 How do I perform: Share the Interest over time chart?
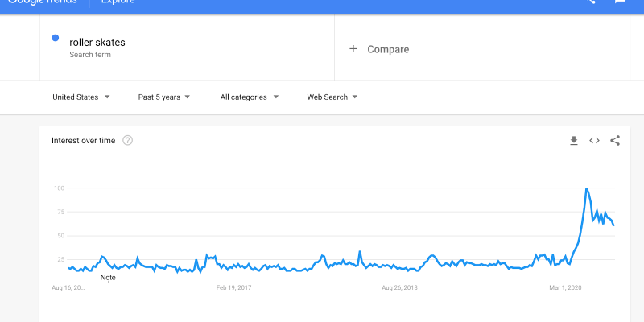(x=615, y=141)
